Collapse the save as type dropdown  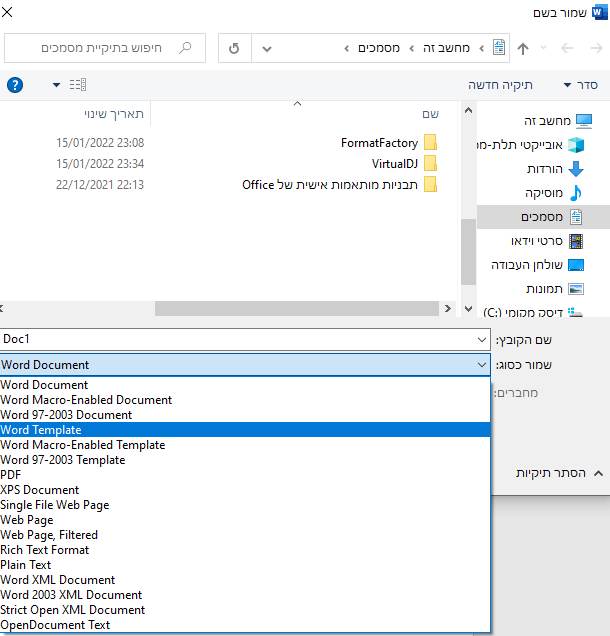pos(482,365)
